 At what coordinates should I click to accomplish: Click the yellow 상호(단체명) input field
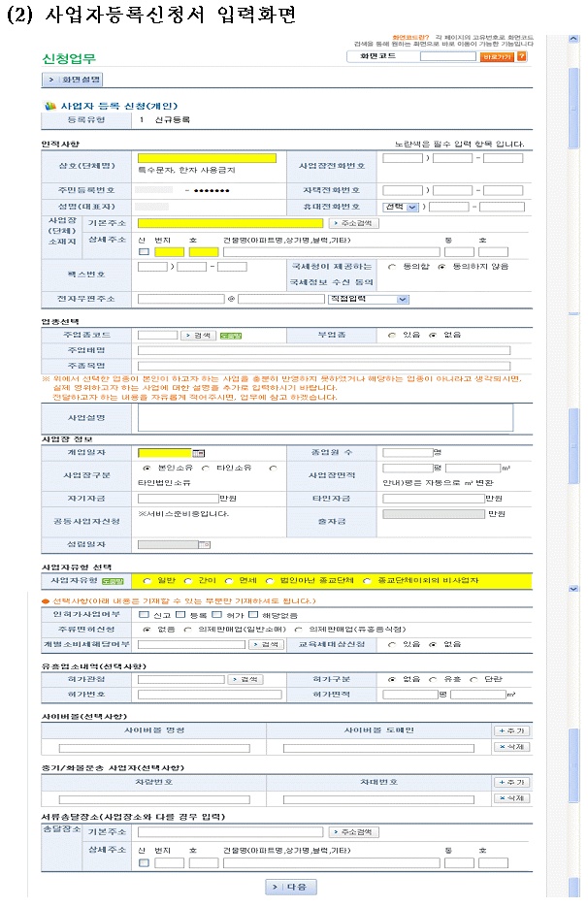point(207,158)
